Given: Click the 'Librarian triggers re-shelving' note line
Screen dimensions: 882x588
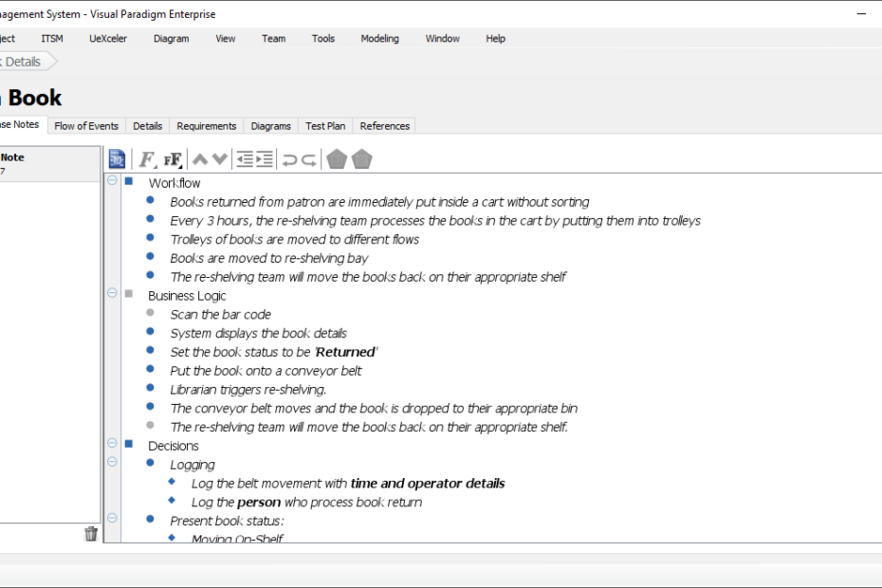Looking at the screenshot, I should (x=248, y=390).
